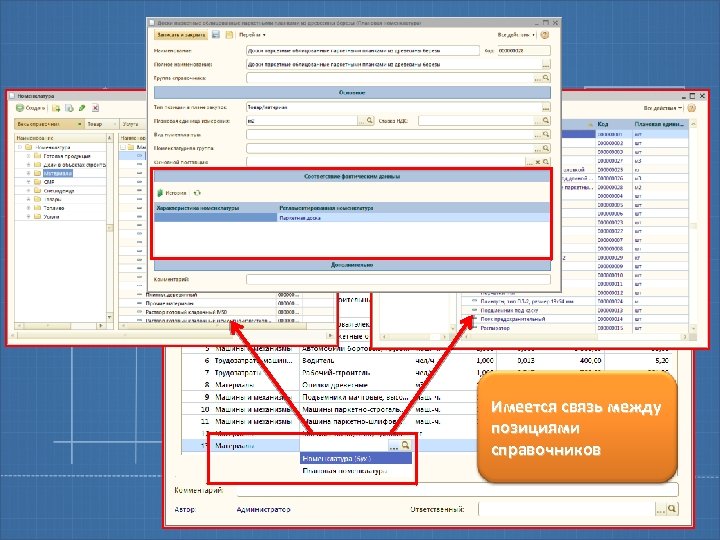Click the help icon in the right list window

[x=692, y=108]
